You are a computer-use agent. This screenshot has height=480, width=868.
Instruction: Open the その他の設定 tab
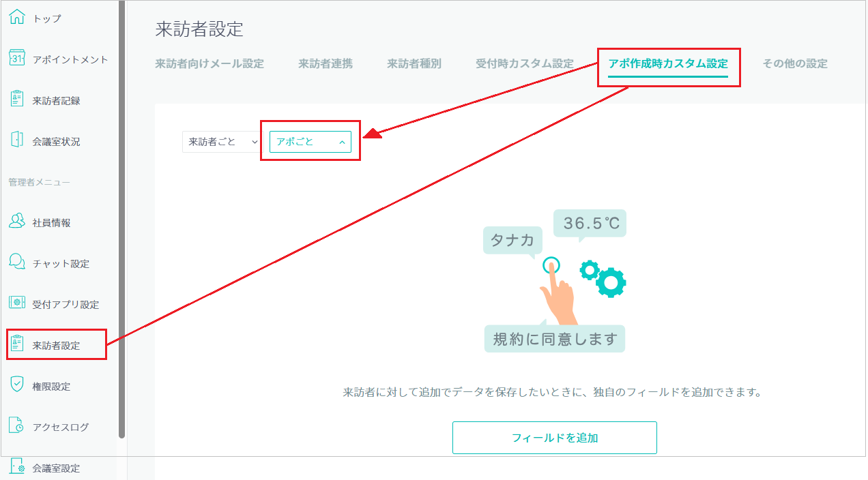794,64
